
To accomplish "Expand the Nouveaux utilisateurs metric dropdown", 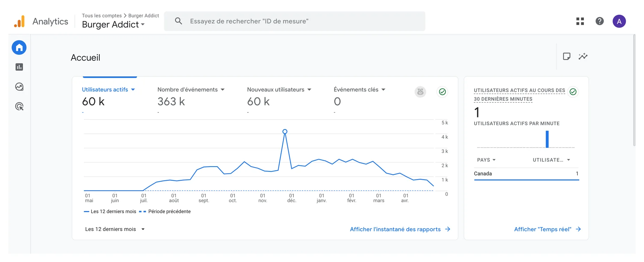I will (x=309, y=90).
